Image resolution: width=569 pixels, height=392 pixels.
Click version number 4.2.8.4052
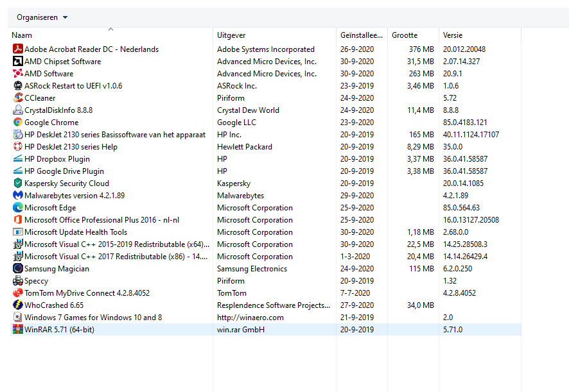[x=459, y=293]
